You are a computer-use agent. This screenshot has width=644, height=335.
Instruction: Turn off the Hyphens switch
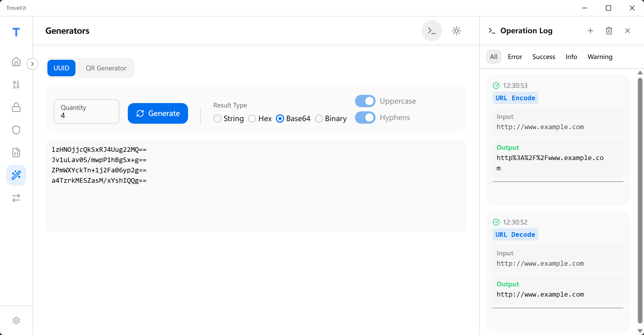click(x=365, y=118)
